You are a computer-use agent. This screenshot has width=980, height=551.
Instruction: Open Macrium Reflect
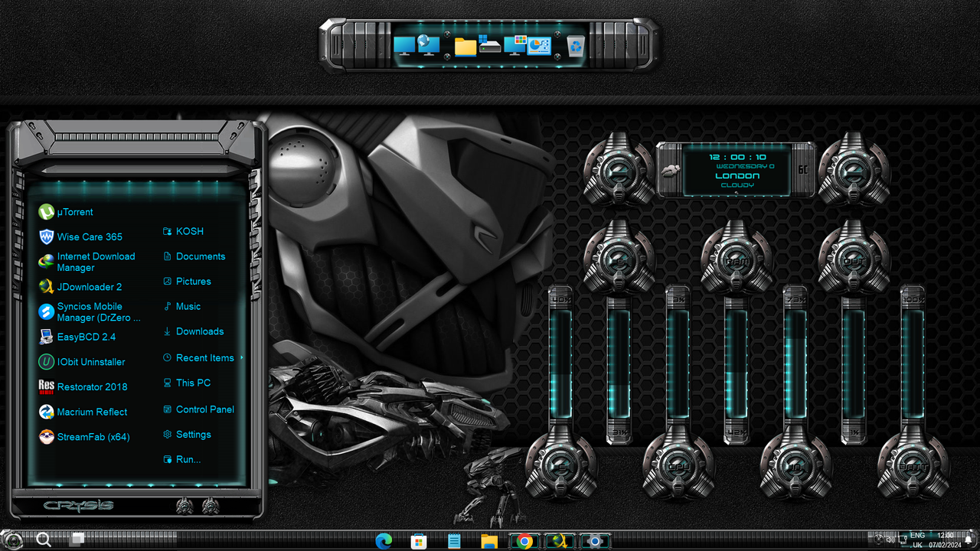coord(83,412)
